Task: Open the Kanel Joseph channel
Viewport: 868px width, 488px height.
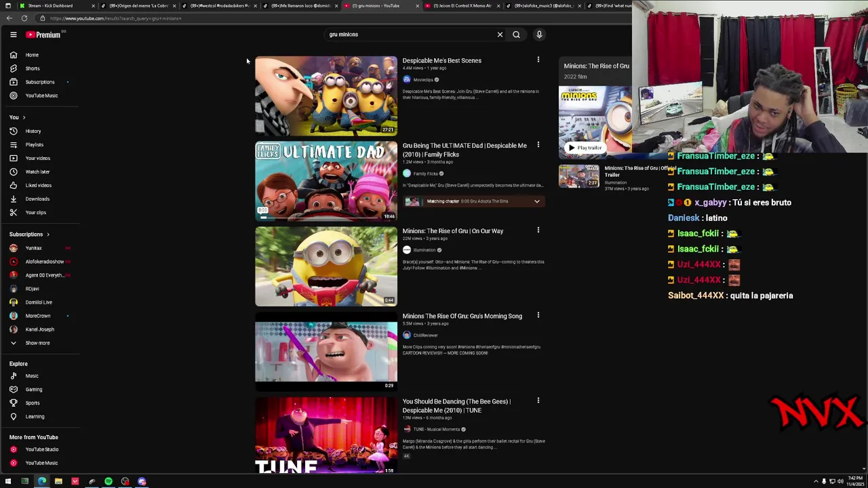Action: pos(39,329)
